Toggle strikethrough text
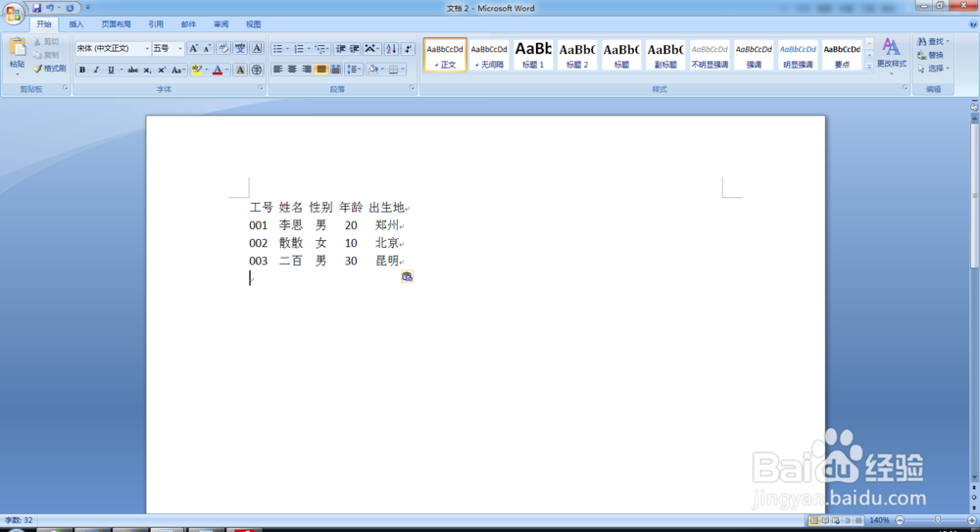Viewport: 980px width, 532px height. click(x=132, y=70)
